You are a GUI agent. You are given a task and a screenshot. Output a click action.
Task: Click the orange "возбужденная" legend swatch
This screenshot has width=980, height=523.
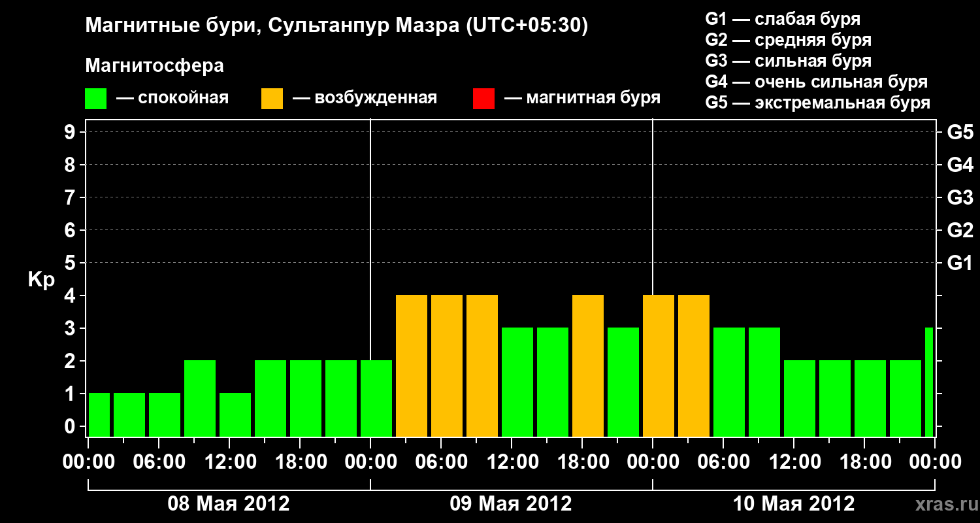272,99
